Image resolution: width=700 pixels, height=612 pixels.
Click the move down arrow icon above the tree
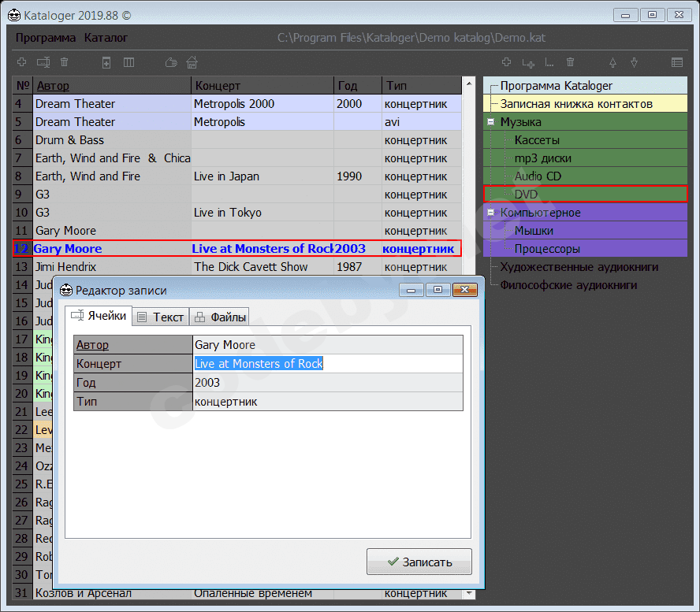634,62
